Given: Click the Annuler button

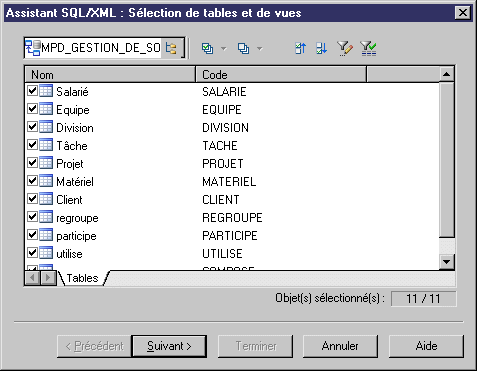Looking at the screenshot, I should (x=340, y=346).
